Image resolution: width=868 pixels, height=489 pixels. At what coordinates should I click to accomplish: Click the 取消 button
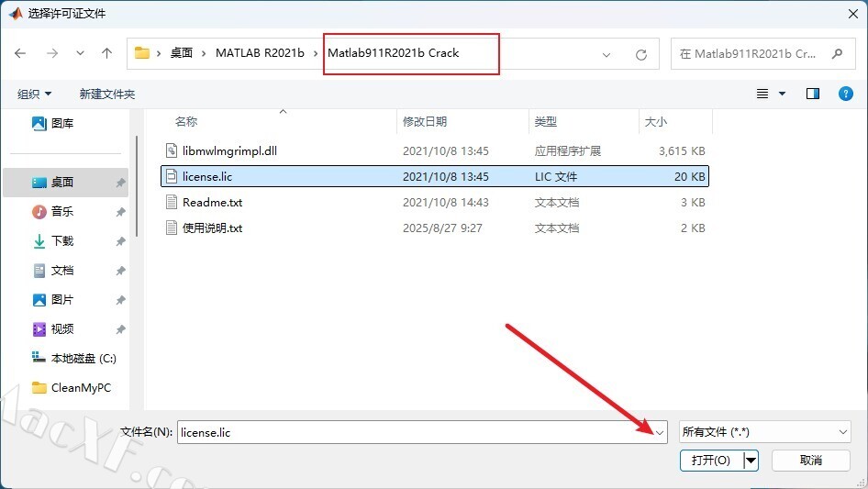tap(810, 460)
